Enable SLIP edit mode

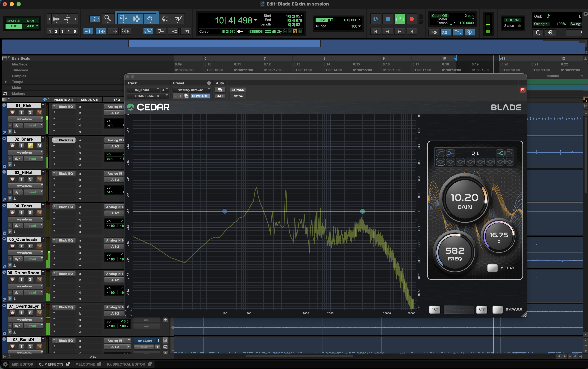click(14, 26)
